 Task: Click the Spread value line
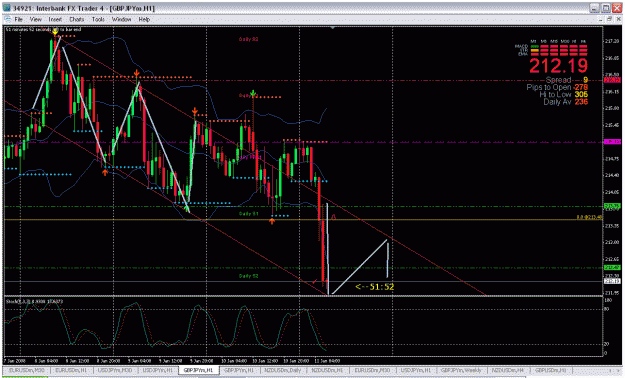566,80
